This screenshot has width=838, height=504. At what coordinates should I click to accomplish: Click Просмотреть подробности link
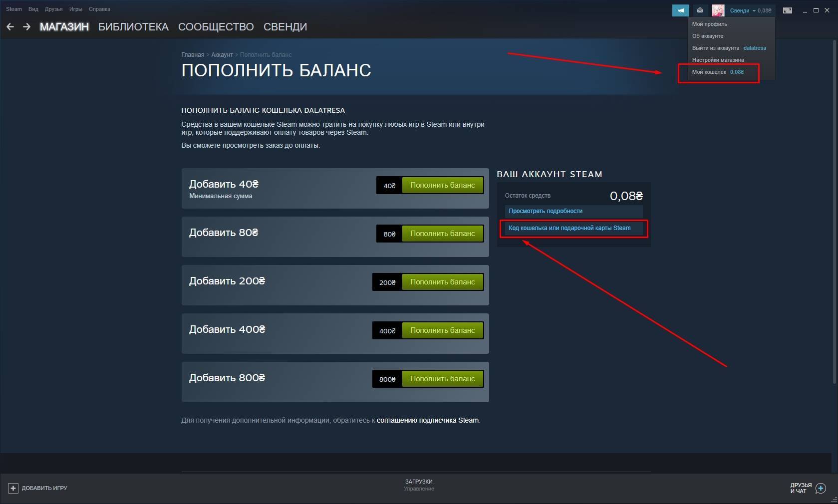[x=546, y=211]
